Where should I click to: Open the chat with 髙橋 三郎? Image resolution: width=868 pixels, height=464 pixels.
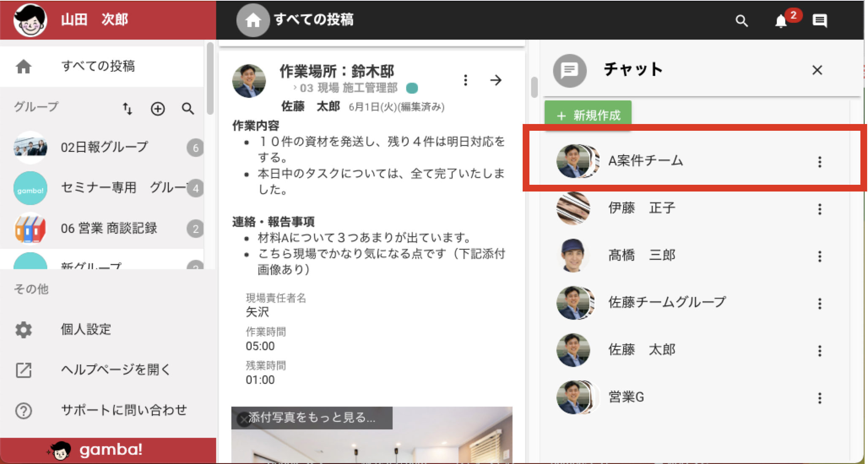[x=692, y=255]
